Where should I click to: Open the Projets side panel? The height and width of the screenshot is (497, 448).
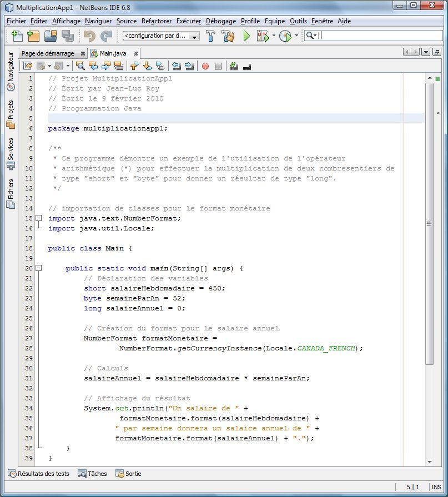[11, 114]
